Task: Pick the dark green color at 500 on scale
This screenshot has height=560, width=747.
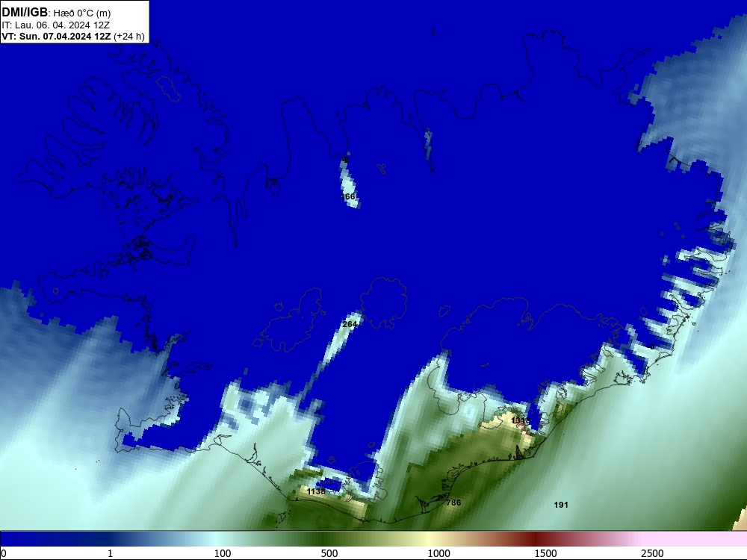Action: 323,539
